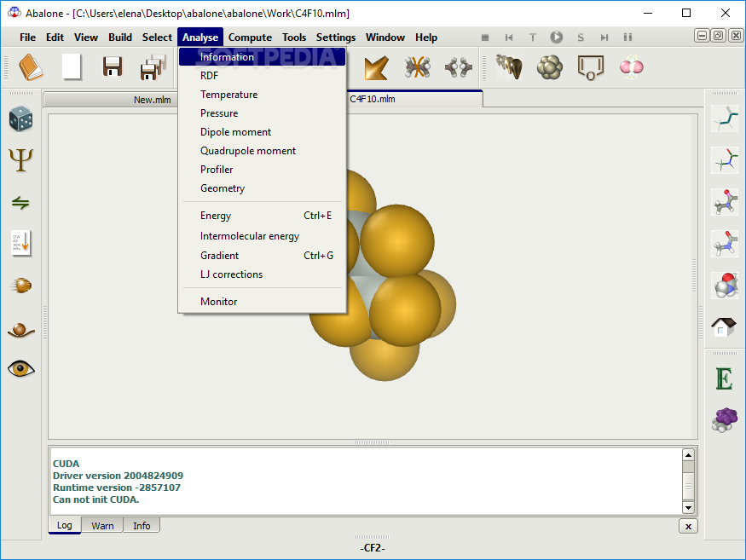Image resolution: width=746 pixels, height=560 pixels.
Task: Click the orange arrow toolbar icon
Action: 376,67
